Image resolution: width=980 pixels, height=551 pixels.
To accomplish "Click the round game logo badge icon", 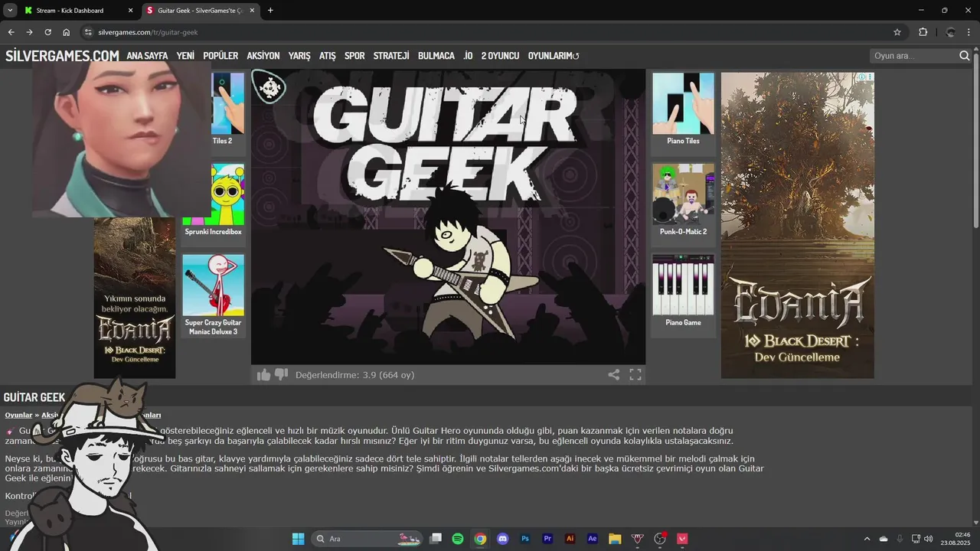I will (x=269, y=88).
